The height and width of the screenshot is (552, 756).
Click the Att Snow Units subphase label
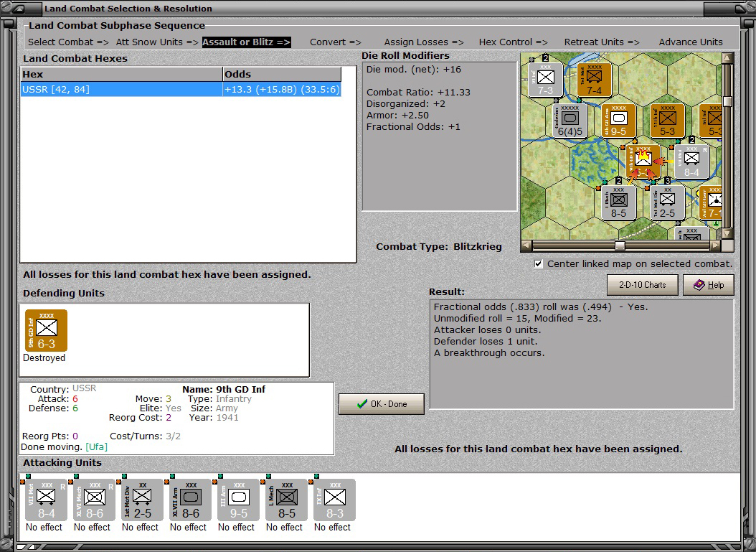(157, 42)
